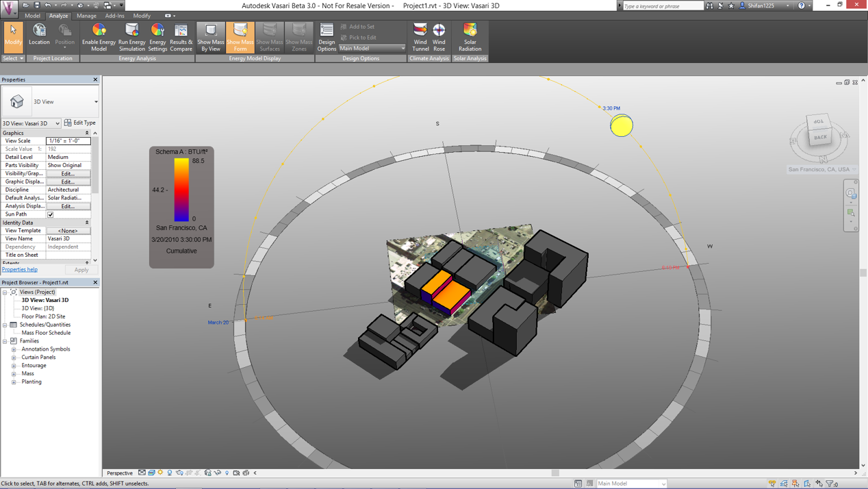This screenshot has width=868, height=489.
Task: Open the Help question mark icon
Action: [802, 5]
